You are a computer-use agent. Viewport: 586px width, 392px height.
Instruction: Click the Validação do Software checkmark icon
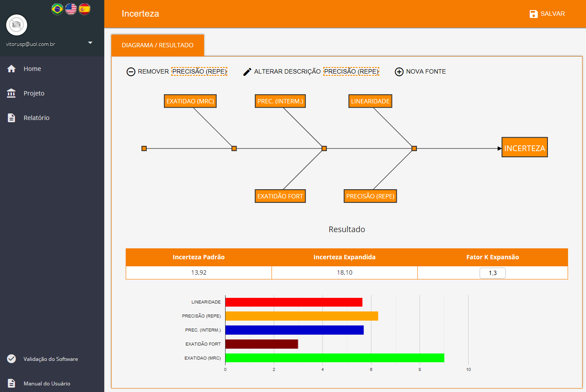point(12,359)
